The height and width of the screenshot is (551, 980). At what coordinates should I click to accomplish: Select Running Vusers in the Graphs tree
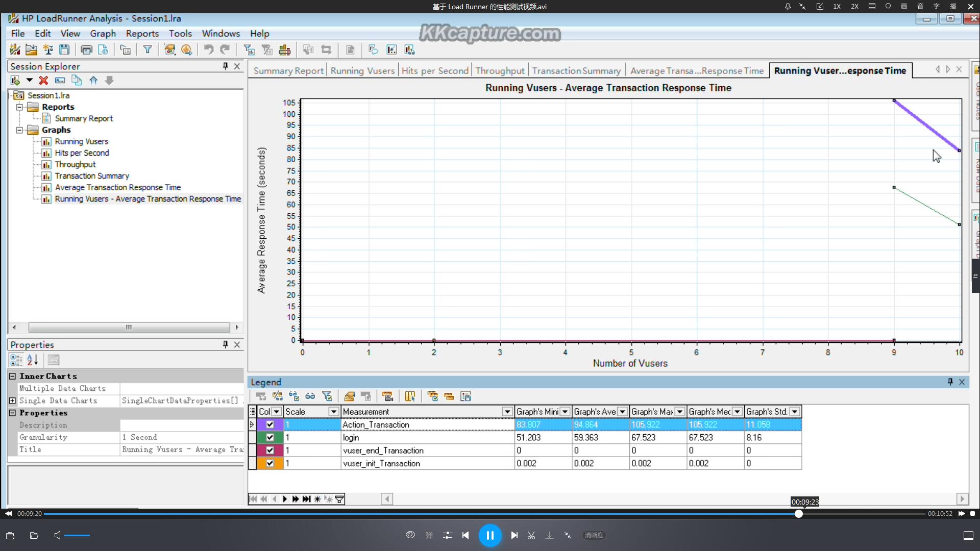[x=82, y=141]
